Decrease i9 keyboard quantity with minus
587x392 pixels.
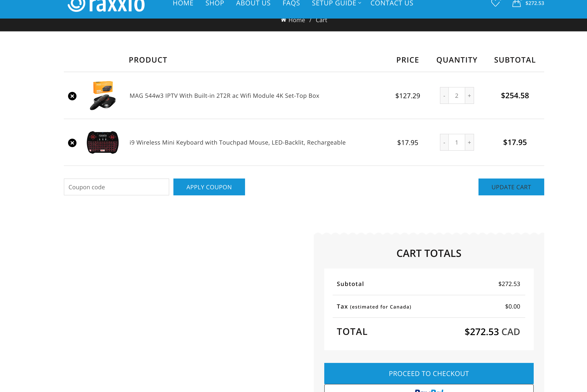tap(444, 142)
